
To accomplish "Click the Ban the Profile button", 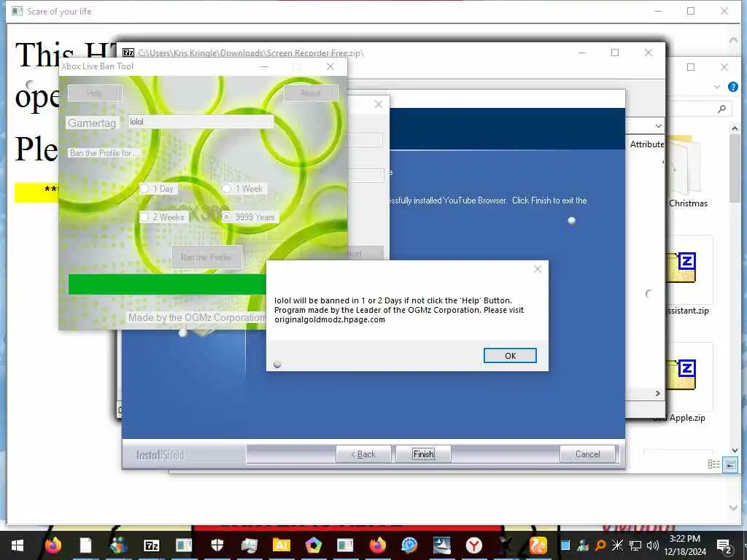I will (x=206, y=257).
